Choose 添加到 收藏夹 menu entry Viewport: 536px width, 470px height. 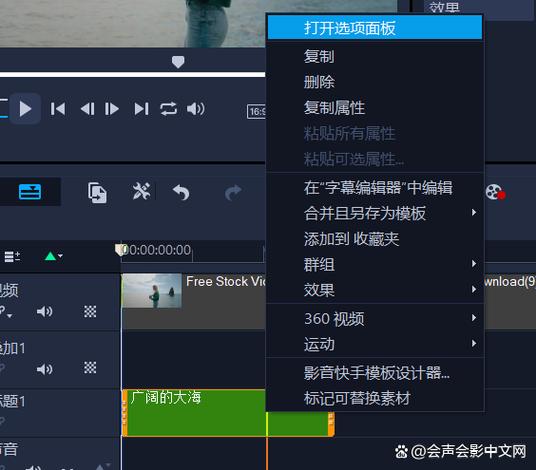(x=375, y=239)
